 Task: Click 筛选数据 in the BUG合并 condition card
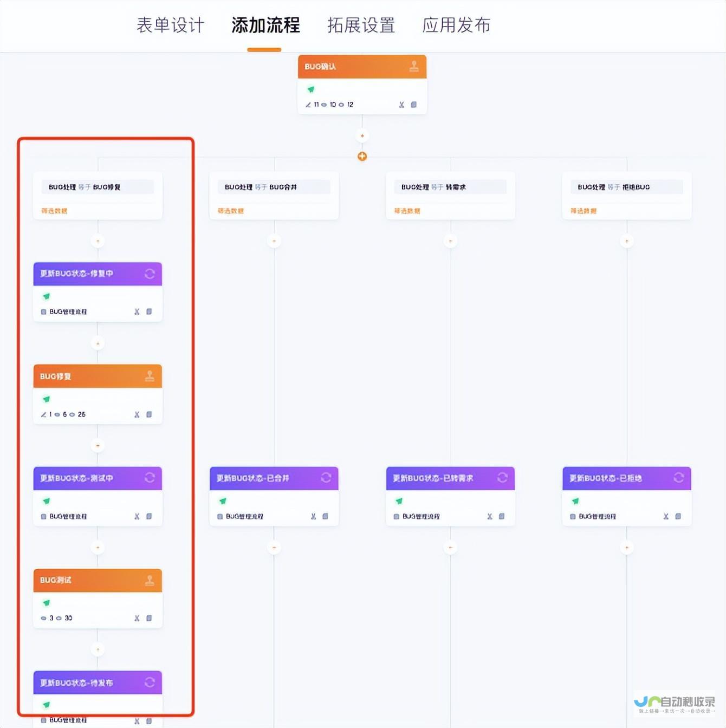tap(231, 211)
